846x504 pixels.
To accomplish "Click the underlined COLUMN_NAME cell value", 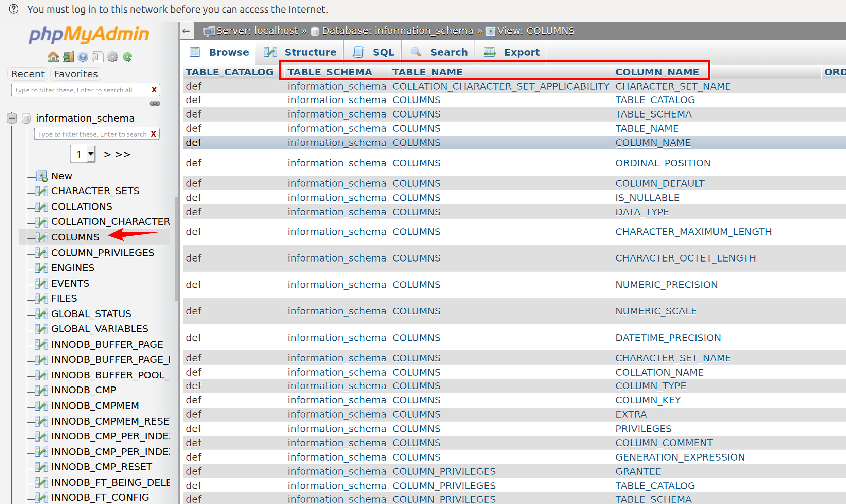I will (653, 143).
